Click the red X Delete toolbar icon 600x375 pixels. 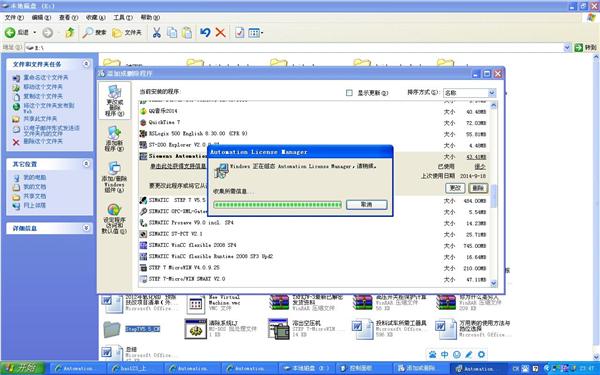(220, 33)
